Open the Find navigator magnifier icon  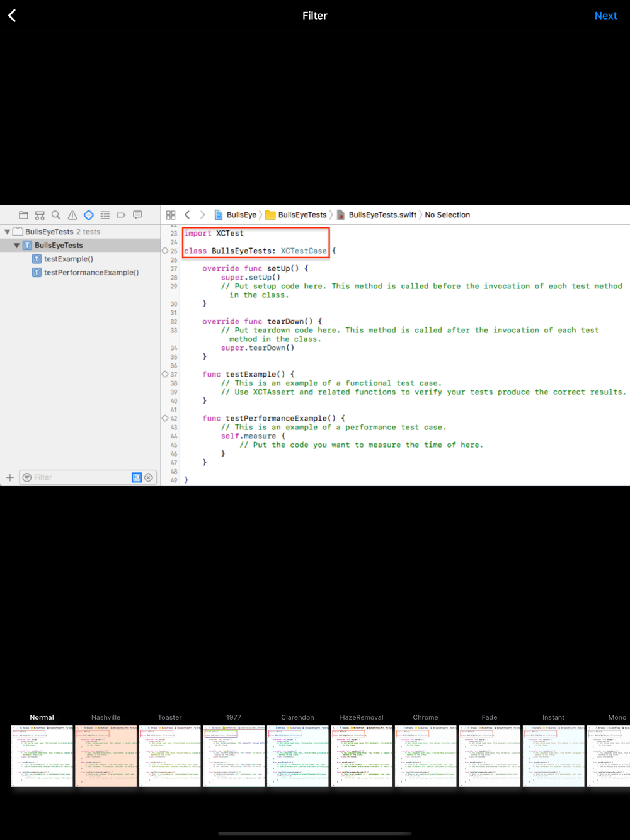(56, 215)
